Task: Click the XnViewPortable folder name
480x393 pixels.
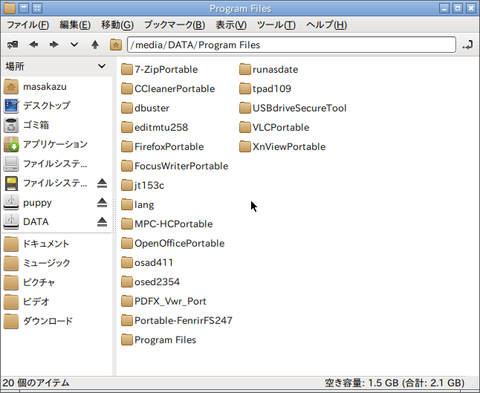Action: [289, 147]
